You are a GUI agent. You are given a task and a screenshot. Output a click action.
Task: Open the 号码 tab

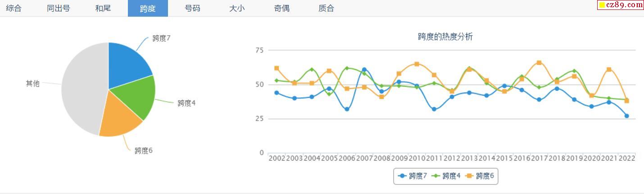(192, 8)
